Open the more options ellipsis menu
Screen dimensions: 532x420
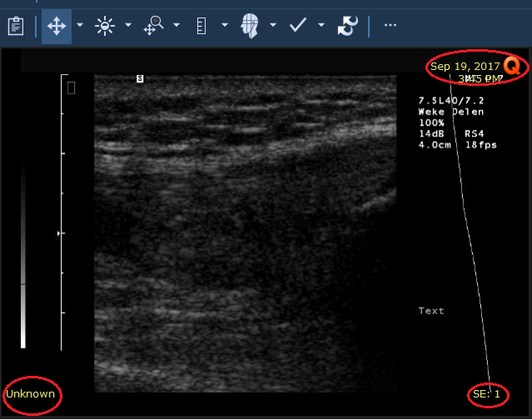point(390,26)
